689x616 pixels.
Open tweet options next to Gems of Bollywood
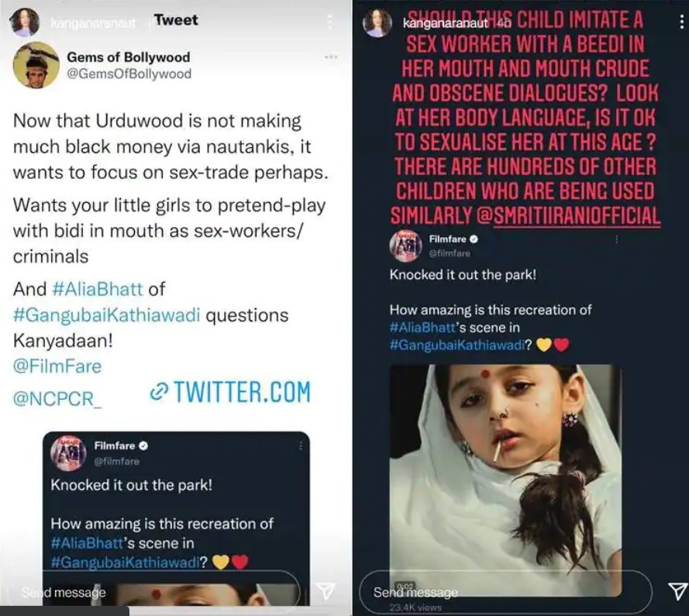coord(331,57)
